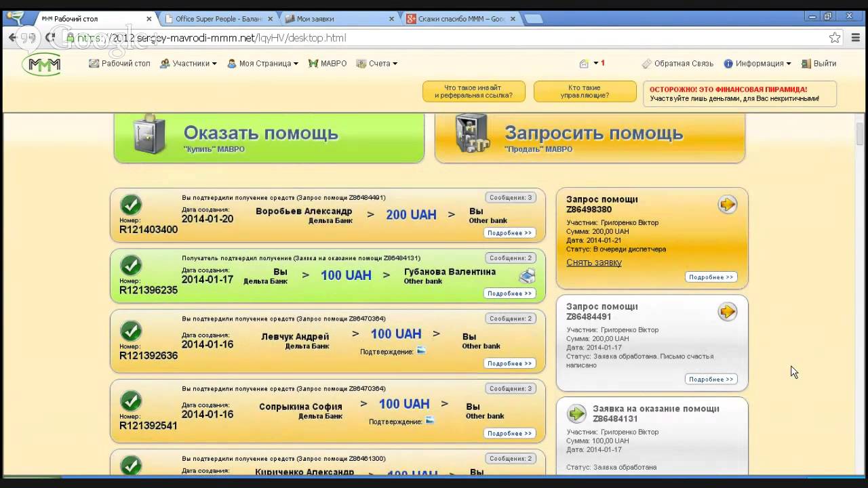
Task: Open Сообщения: 2 for order R121396235
Action: [511, 258]
